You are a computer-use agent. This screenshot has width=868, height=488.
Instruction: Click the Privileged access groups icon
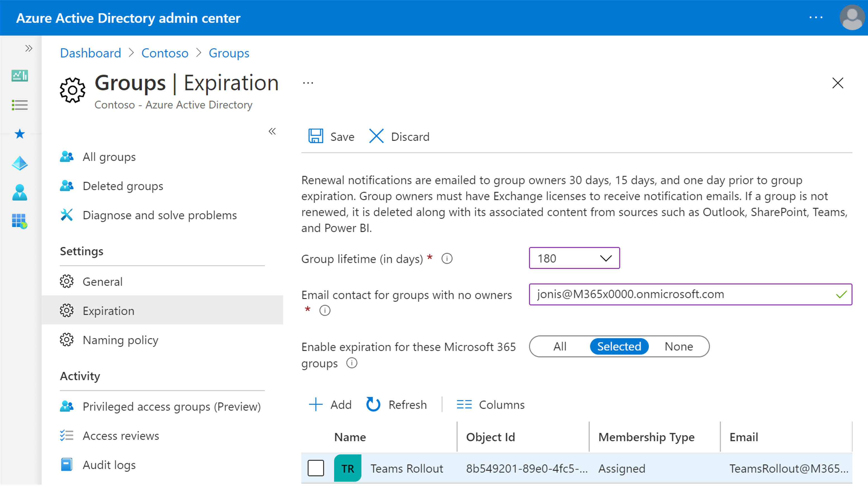[67, 406]
